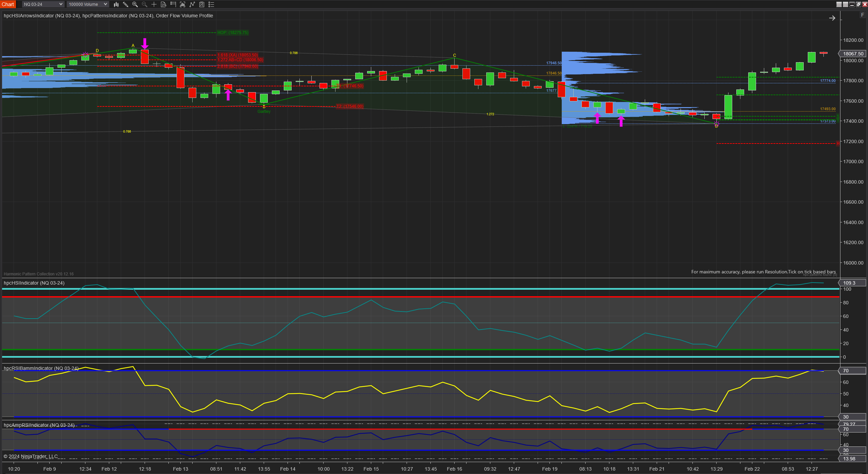This screenshot has height=474, width=868.
Task: Click the hpcAmpRSIIndicator panel label
Action: tap(39, 425)
